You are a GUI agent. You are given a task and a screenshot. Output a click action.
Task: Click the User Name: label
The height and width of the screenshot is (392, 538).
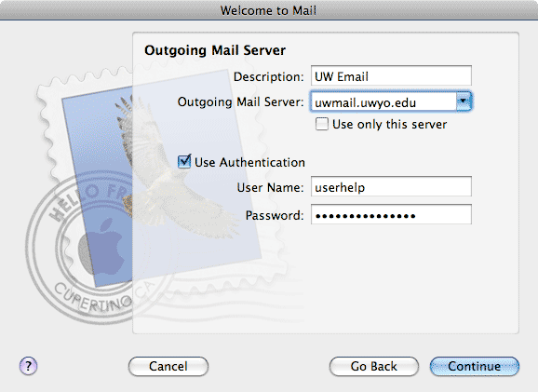[x=270, y=187]
